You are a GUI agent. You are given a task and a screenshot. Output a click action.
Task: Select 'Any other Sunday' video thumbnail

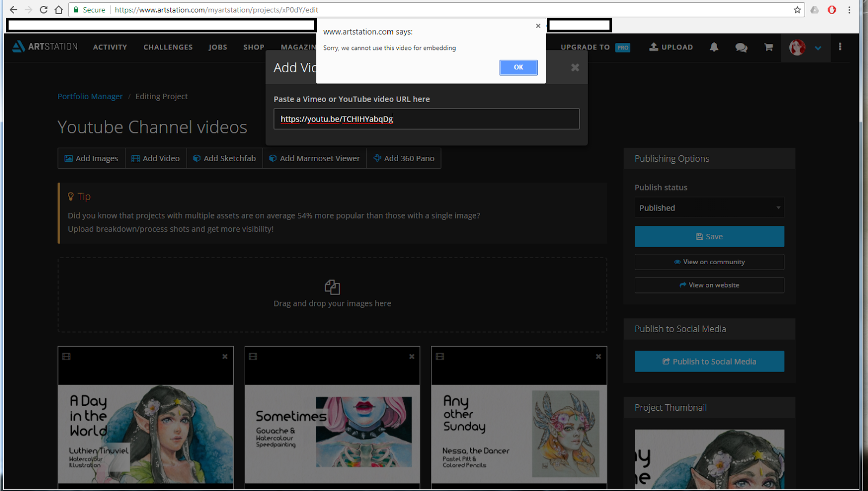[x=519, y=434]
